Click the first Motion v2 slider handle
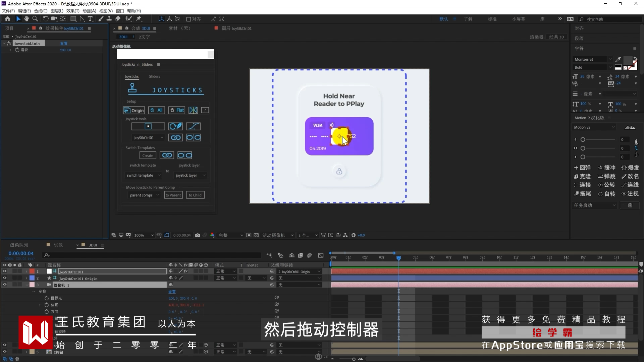Image resolution: width=644 pixels, height=362 pixels. [x=583, y=139]
